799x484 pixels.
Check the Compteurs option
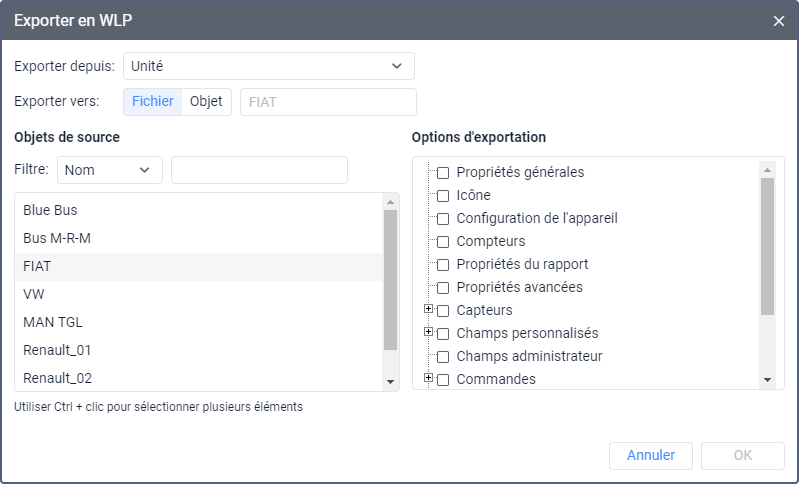tap(443, 242)
